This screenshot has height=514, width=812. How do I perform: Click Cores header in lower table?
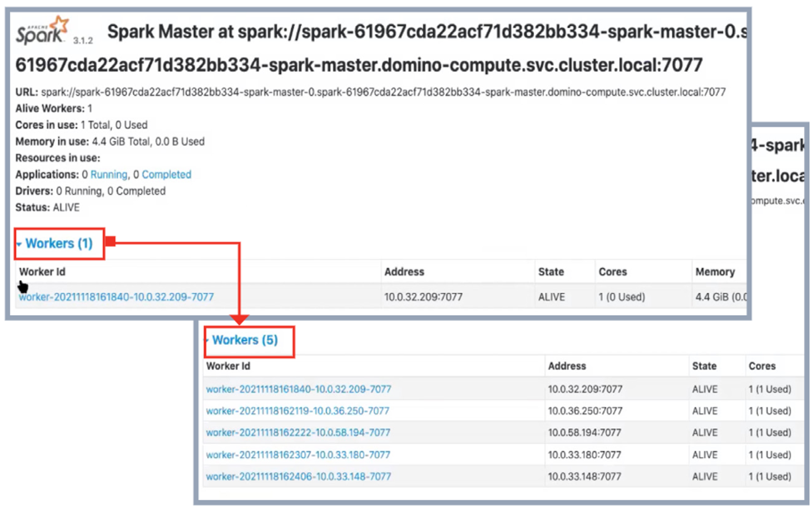pyautogui.click(x=762, y=366)
